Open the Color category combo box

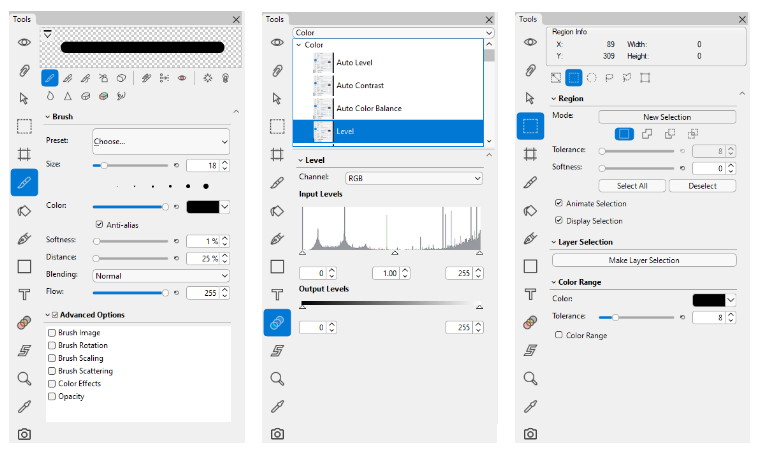pos(393,32)
